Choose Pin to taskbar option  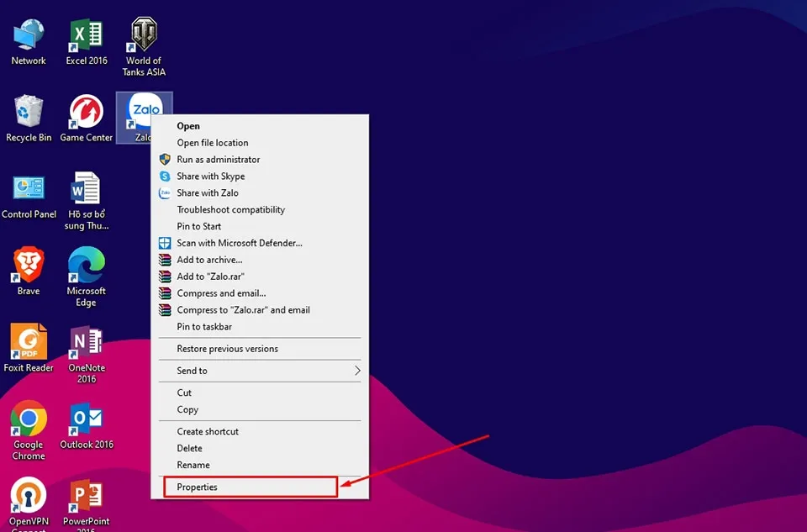(204, 327)
